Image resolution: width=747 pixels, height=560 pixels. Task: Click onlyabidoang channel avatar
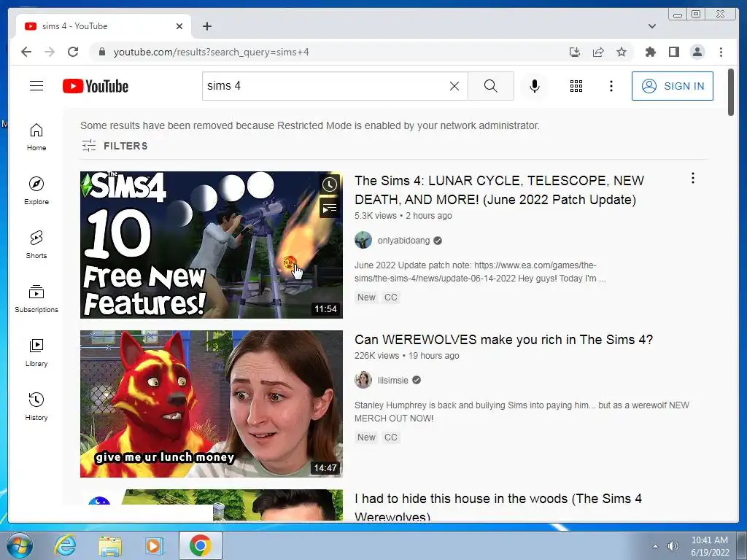click(363, 240)
